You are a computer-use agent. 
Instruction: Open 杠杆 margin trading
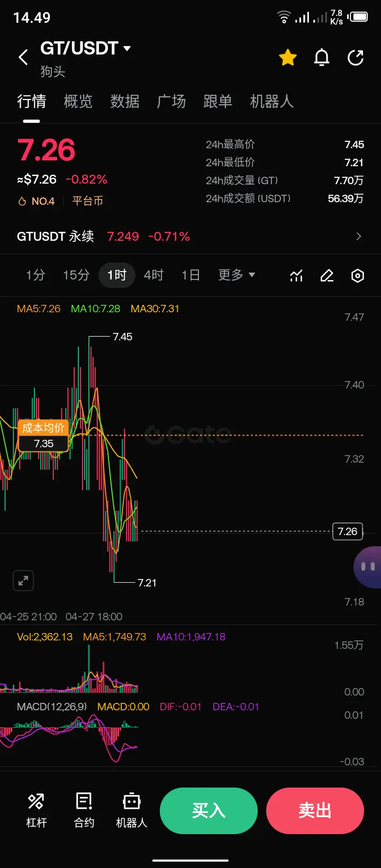37,811
